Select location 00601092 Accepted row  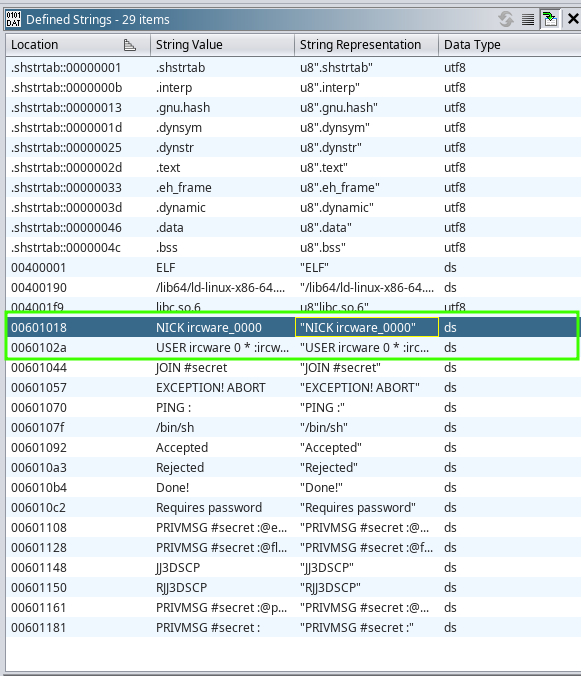[x=293, y=448]
